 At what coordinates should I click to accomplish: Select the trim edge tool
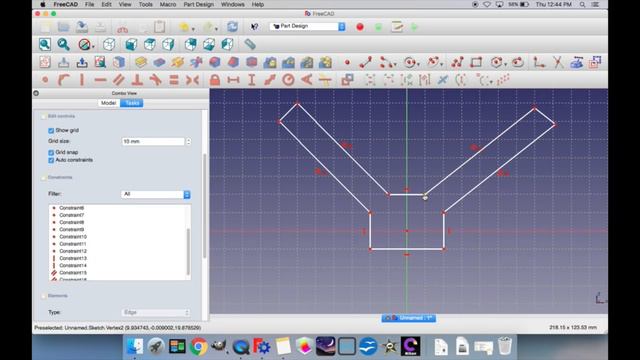pyautogui.click(x=558, y=62)
